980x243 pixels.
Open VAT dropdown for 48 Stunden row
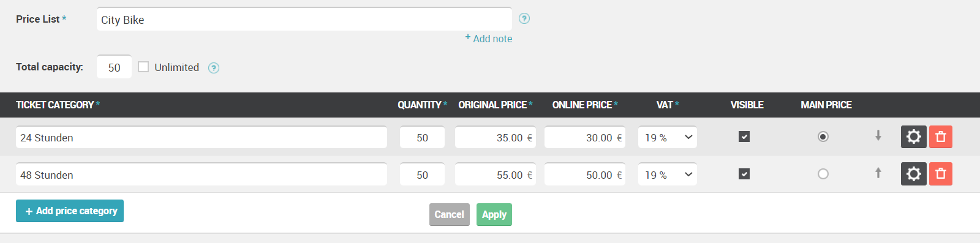coord(668,174)
